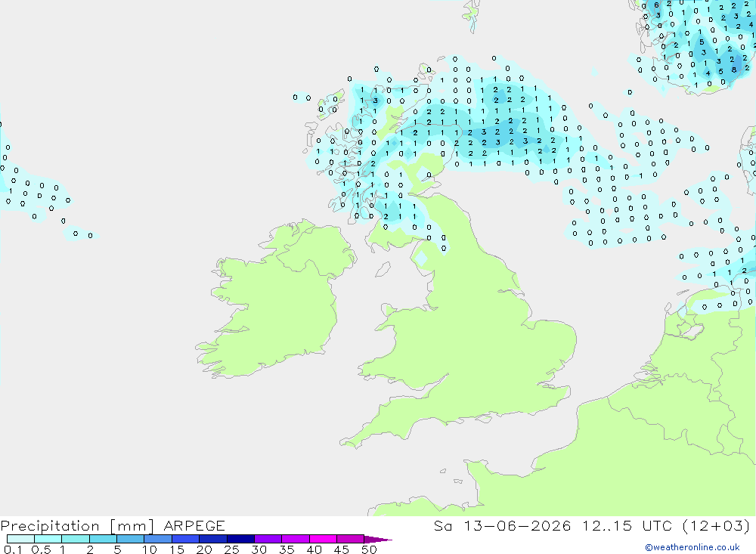
Task: Click the '50' legend tick label
Action: coord(369,549)
